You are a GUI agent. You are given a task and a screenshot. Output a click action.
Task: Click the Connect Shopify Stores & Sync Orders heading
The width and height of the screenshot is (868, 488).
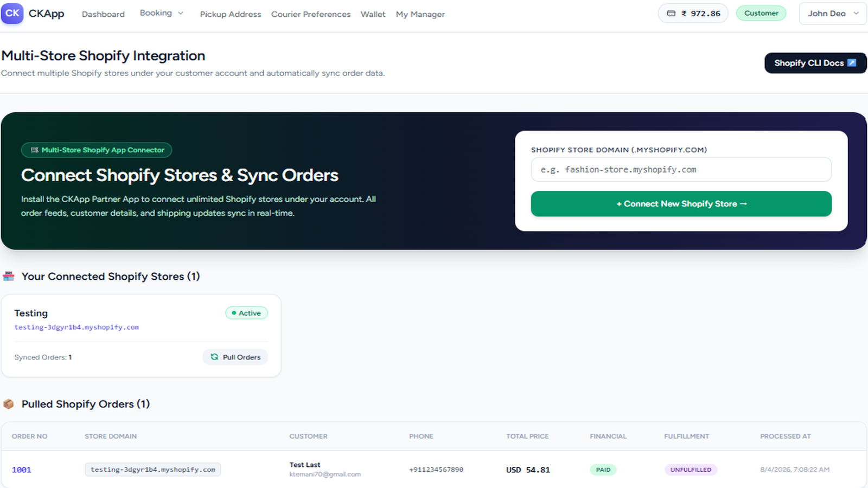[180, 175]
